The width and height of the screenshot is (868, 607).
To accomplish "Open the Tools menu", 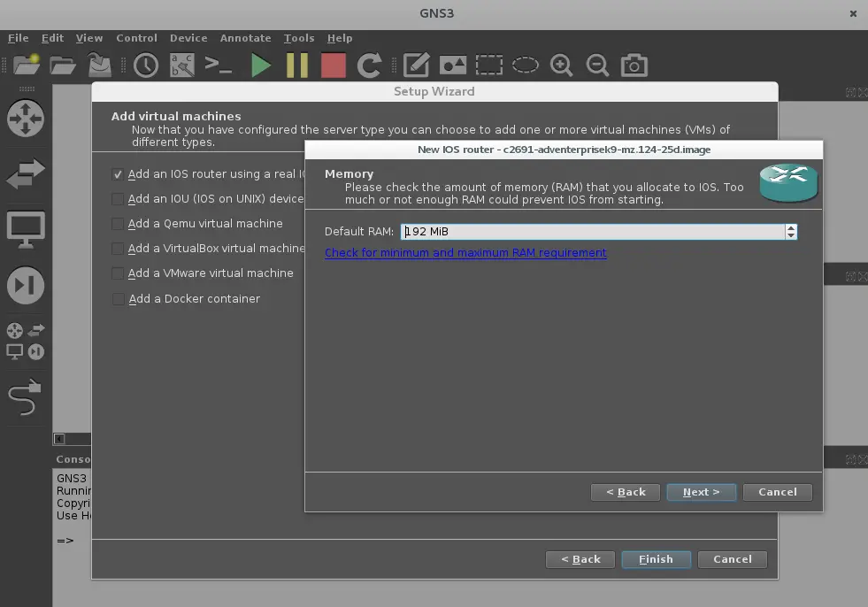I will click(299, 38).
